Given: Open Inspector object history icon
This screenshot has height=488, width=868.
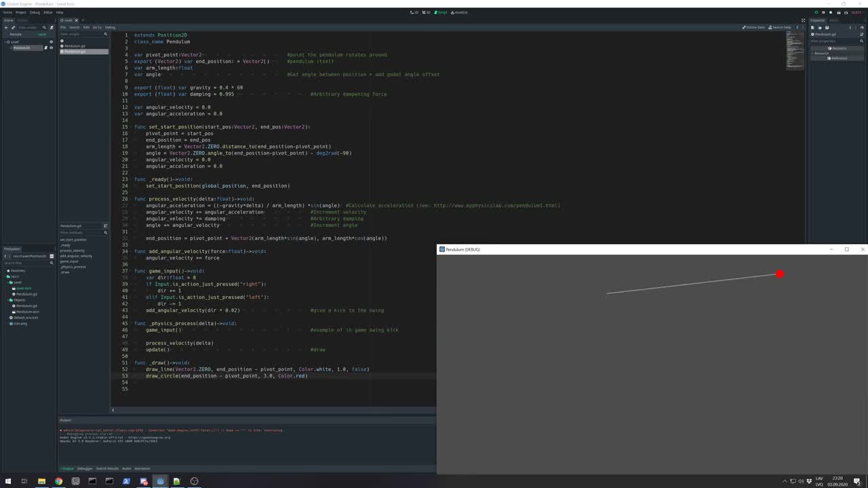Looking at the screenshot, I should tap(862, 27).
